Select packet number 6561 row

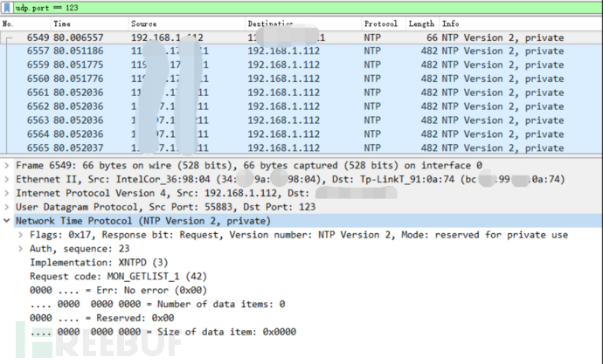tap(301, 93)
